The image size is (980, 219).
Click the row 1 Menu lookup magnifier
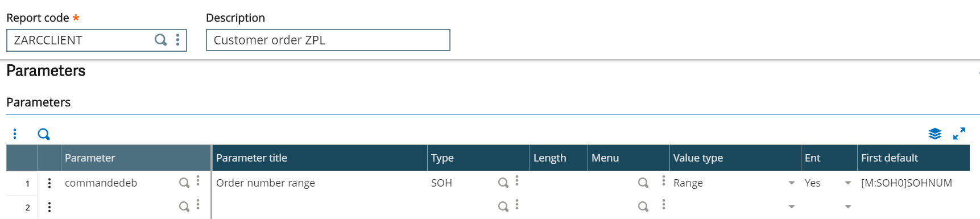coord(643,183)
